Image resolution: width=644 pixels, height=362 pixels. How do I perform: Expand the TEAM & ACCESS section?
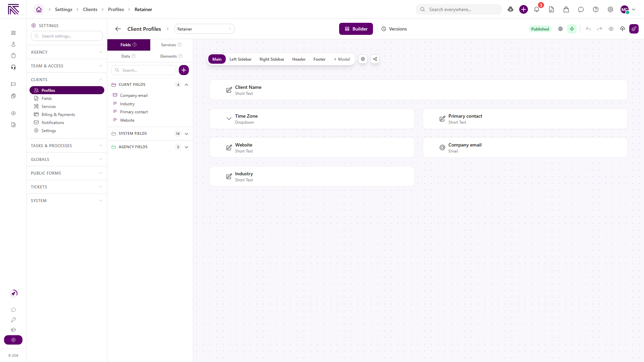(67, 66)
